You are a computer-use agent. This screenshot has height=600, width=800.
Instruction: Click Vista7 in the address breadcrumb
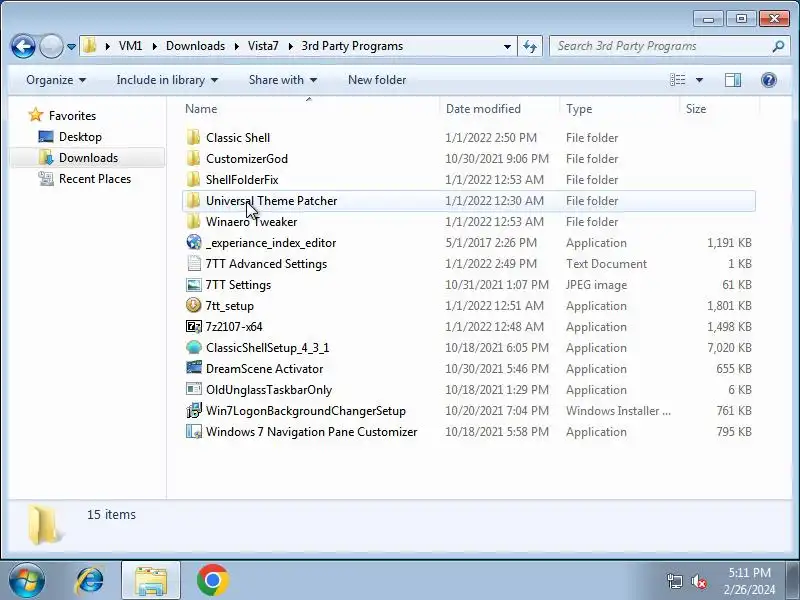263,46
